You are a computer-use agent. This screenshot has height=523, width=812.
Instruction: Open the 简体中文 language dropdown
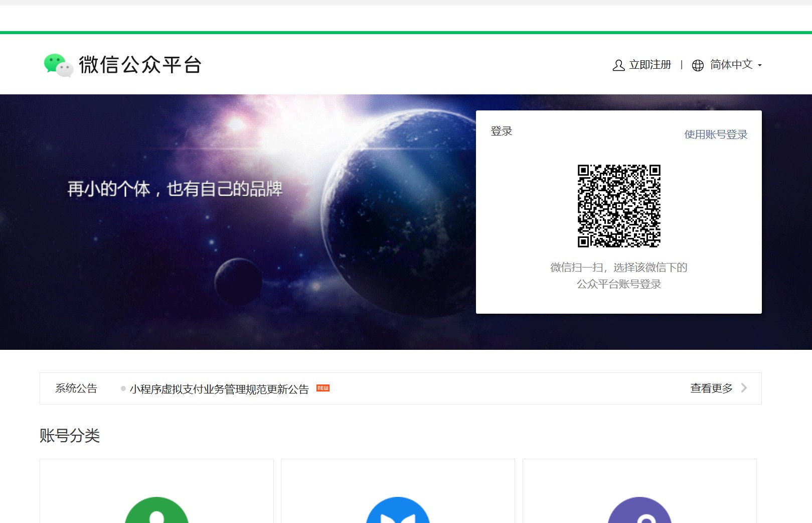[731, 65]
